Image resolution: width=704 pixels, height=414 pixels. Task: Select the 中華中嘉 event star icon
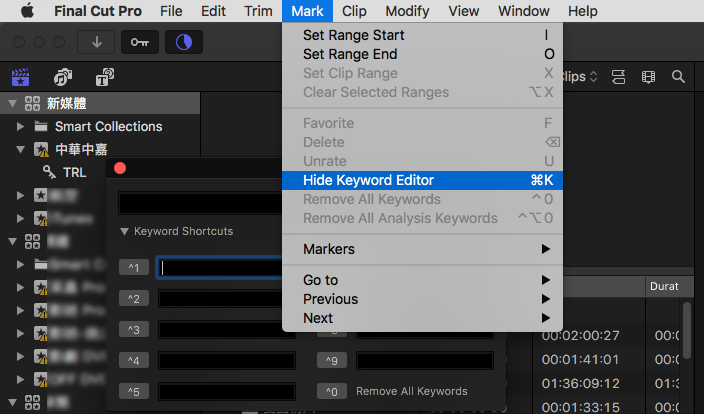click(41, 150)
